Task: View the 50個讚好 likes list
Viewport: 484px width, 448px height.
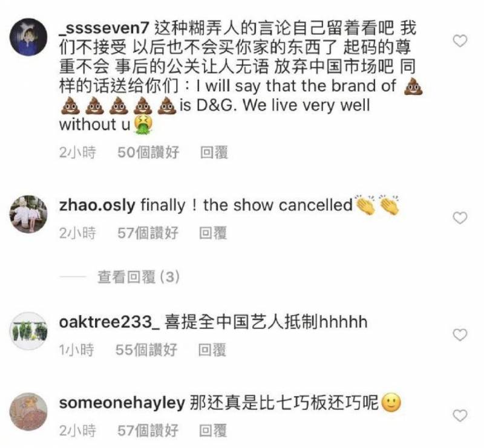Action: (x=148, y=152)
